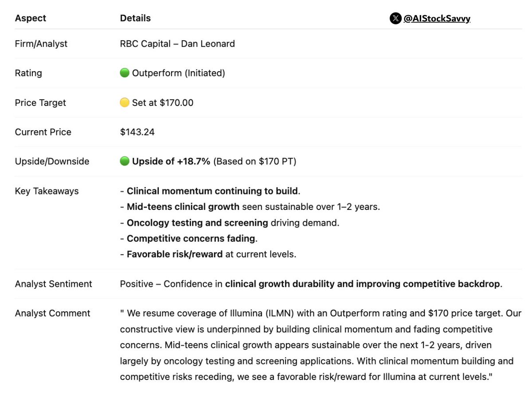Click the green circle beside Upside of +18.7%
Image resolution: width=532 pixels, height=399 pixels.
tap(125, 161)
